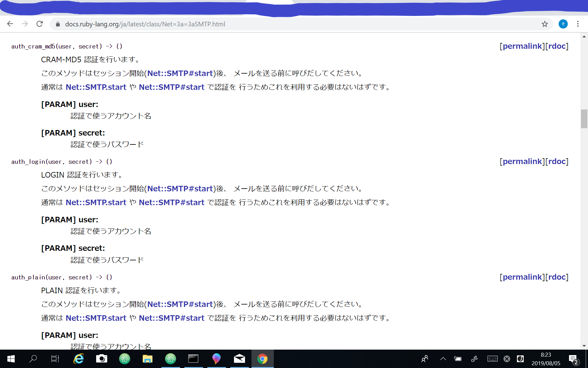Open the Atom editor from the taskbar
Image resolution: width=588 pixels, height=368 pixels.
pyautogui.click(x=125, y=359)
